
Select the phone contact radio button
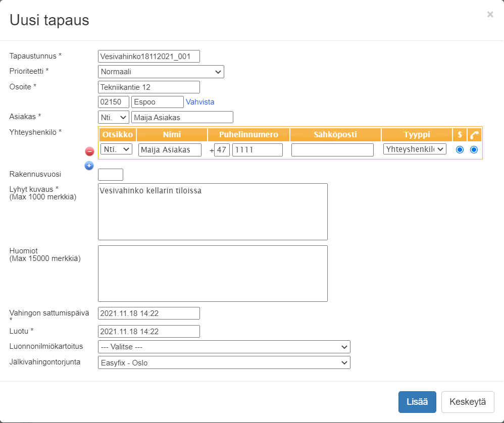pos(474,149)
